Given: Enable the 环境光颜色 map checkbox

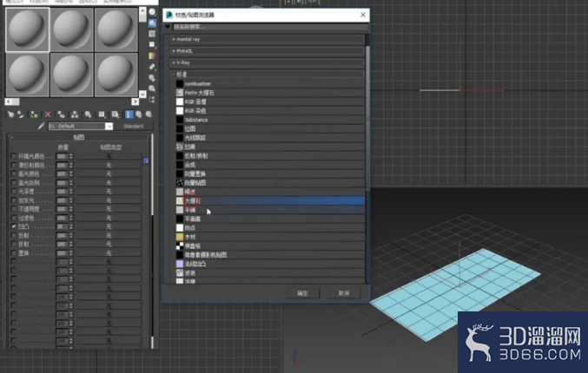Looking at the screenshot, I should pyautogui.click(x=14, y=156).
